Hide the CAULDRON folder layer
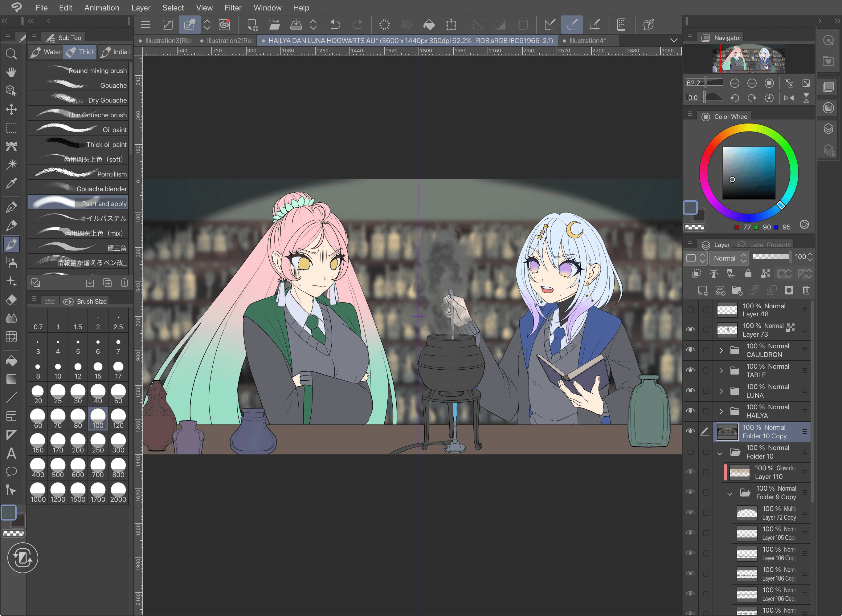842x616 pixels. (690, 350)
